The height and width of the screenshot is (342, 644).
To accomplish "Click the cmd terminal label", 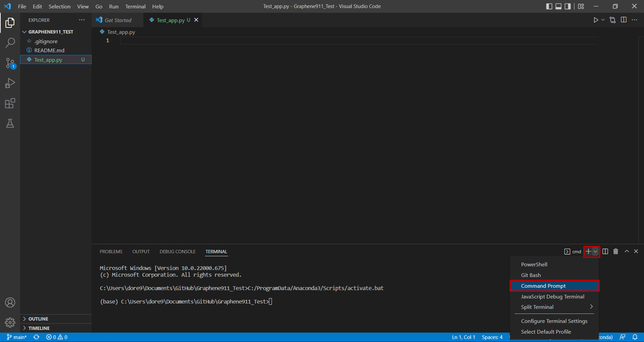I will click(573, 252).
